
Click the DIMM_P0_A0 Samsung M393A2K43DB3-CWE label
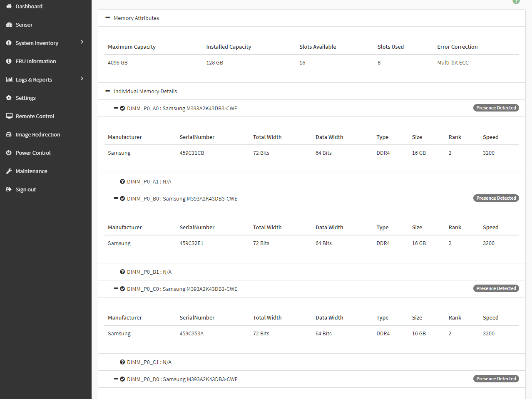(x=182, y=108)
